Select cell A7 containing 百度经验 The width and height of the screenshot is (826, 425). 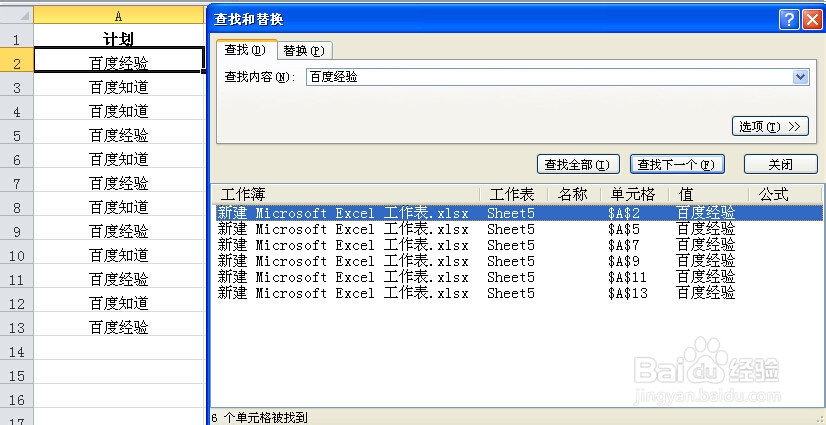click(119, 181)
